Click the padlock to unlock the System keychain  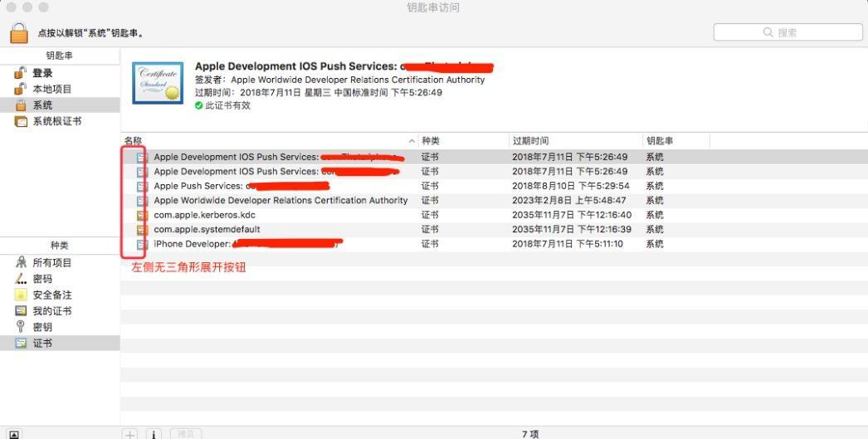coord(19,32)
